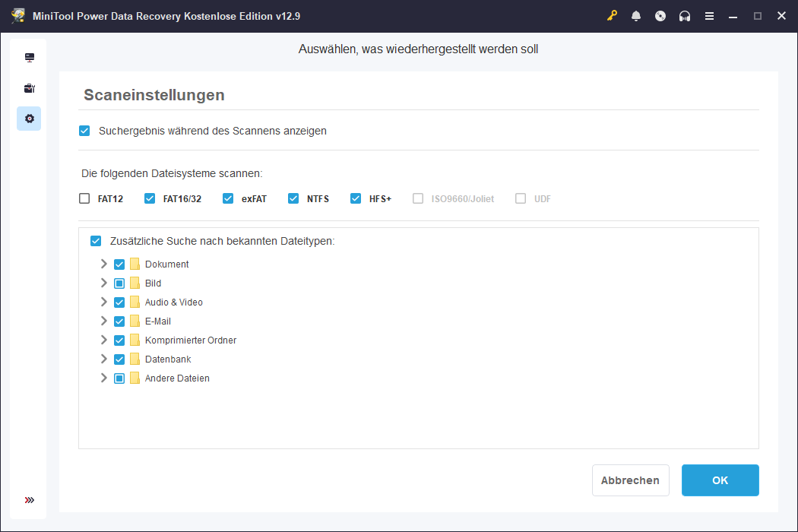
Task: Select the Komprimierter Ordner tree label
Action: click(x=191, y=340)
